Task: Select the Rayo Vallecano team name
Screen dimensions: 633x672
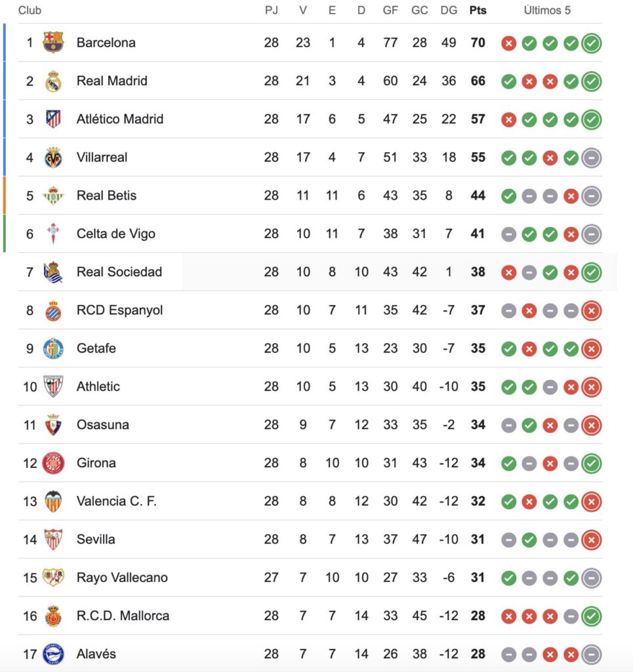Action: [x=122, y=577]
